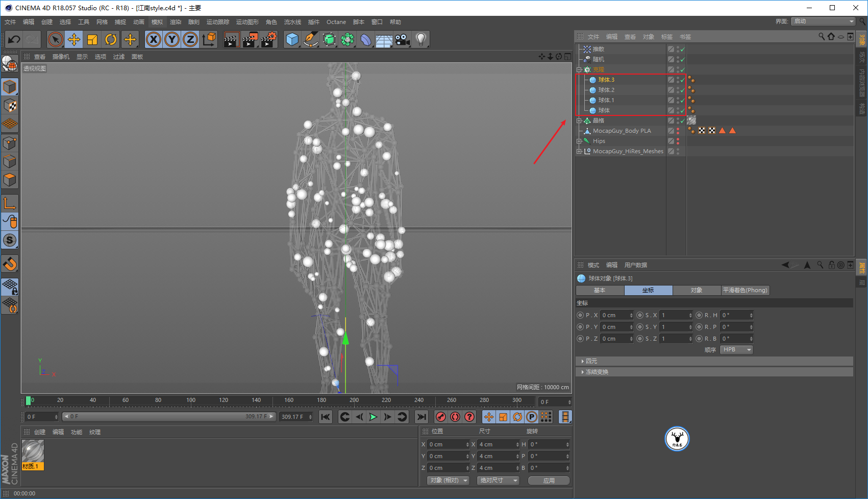The height and width of the screenshot is (499, 868).
Task: Go to start of animation
Action: [326, 417]
